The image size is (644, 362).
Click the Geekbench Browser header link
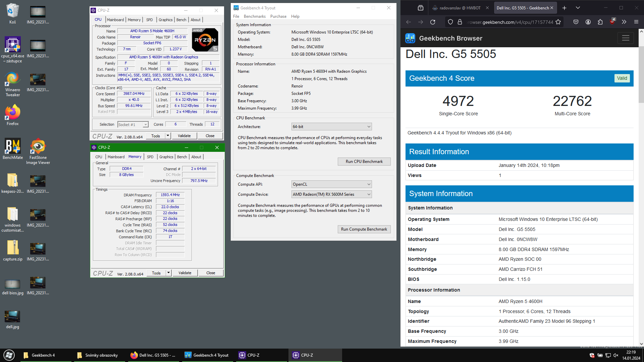click(444, 38)
